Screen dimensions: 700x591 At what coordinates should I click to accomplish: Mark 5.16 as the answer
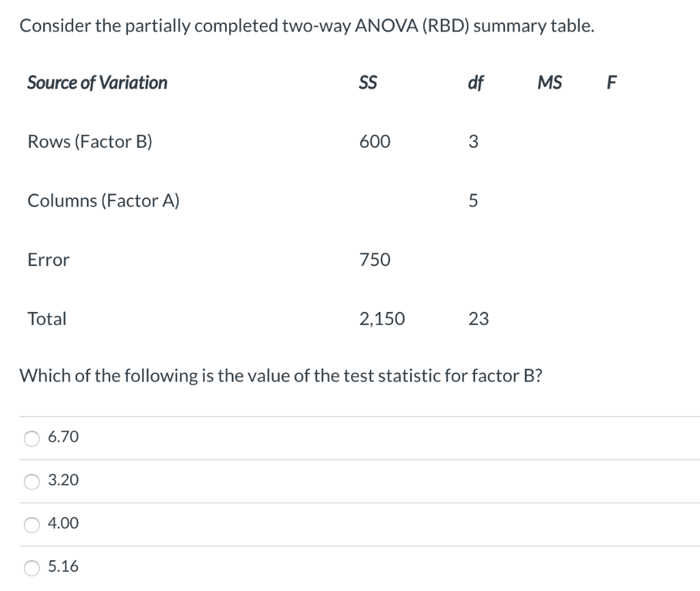click(31, 568)
